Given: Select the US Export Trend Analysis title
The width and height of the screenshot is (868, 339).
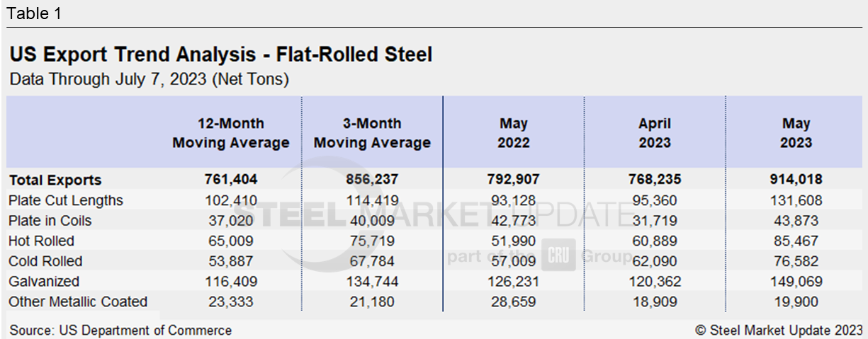Looking at the screenshot, I should click(220, 54).
